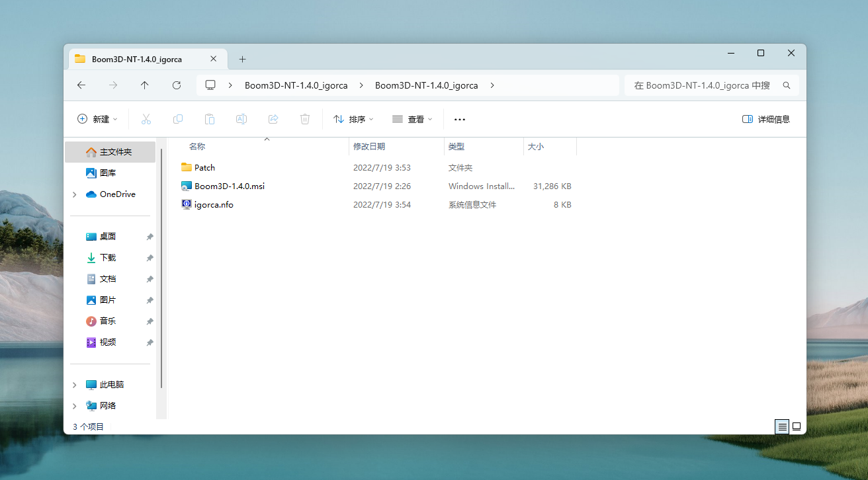This screenshot has height=480, width=868.
Task: Open the 排序 sort dropdown
Action: 353,119
